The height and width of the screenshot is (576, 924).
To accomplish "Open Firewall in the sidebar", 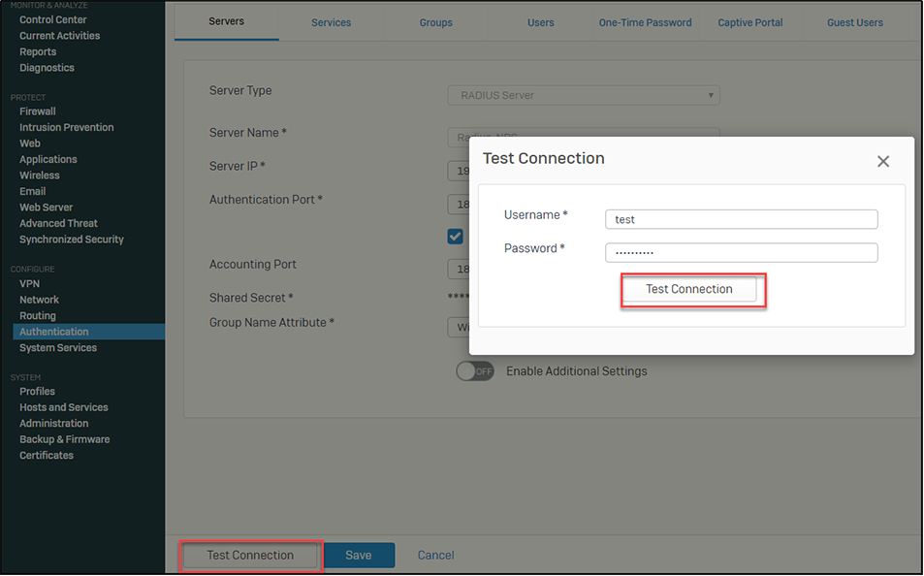I will tap(38, 112).
